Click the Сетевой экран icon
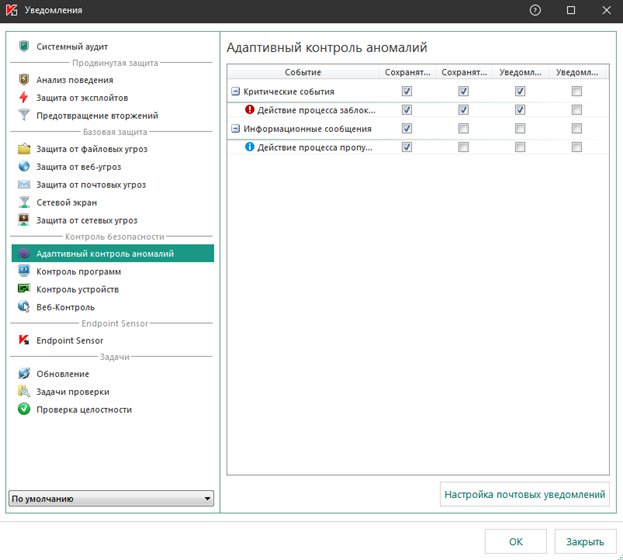 [24, 202]
